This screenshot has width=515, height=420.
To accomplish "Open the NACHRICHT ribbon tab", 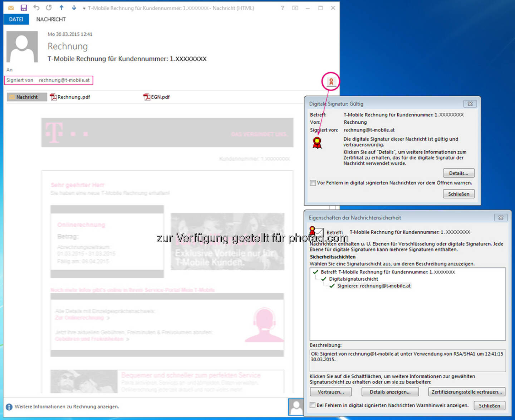I will (51, 19).
